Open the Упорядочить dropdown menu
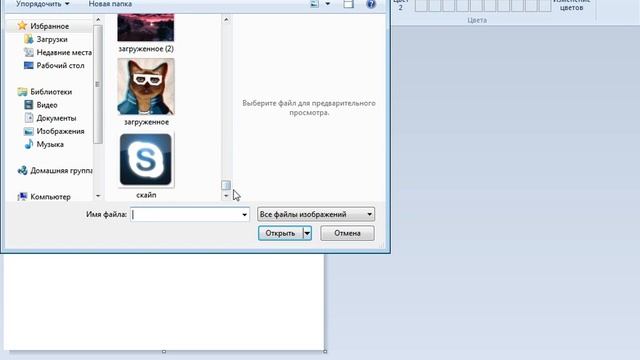Viewport: 640px width, 360px height. tap(42, 4)
